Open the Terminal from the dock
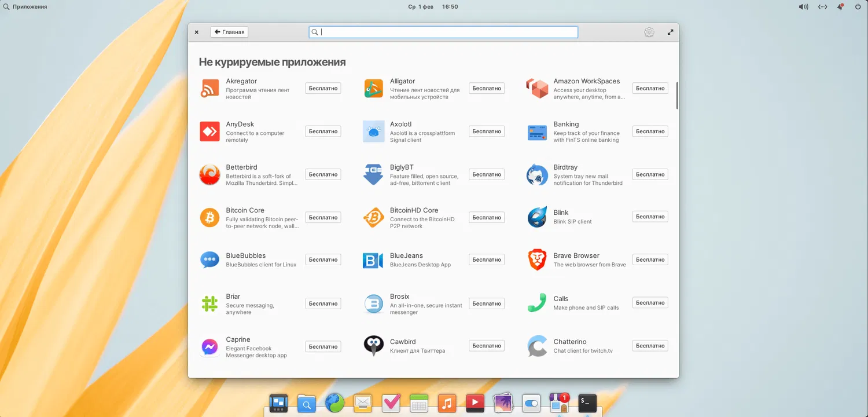868x417 pixels. click(x=587, y=403)
